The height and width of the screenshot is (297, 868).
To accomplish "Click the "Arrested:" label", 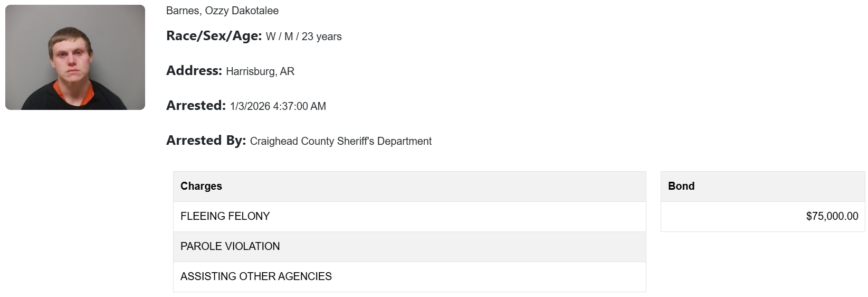I will [x=196, y=106].
